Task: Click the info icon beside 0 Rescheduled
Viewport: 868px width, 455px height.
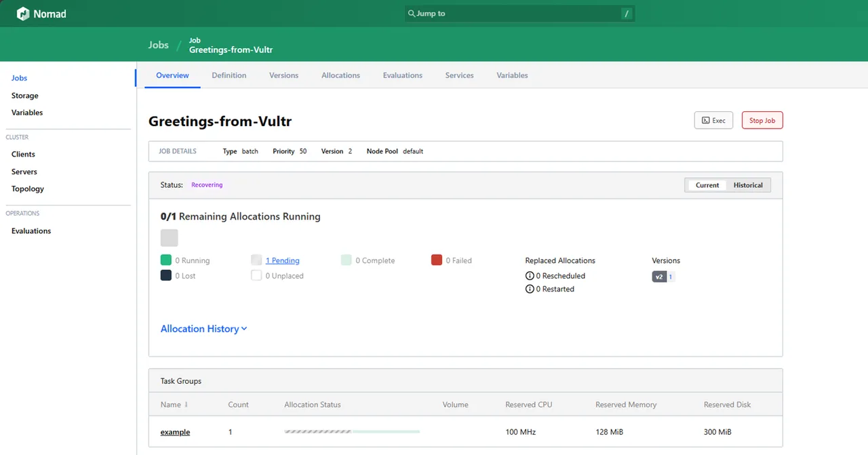Action: (530, 276)
